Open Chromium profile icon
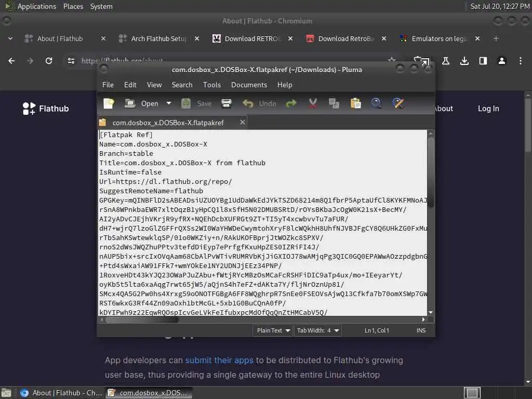The image size is (532, 399). (x=502, y=61)
